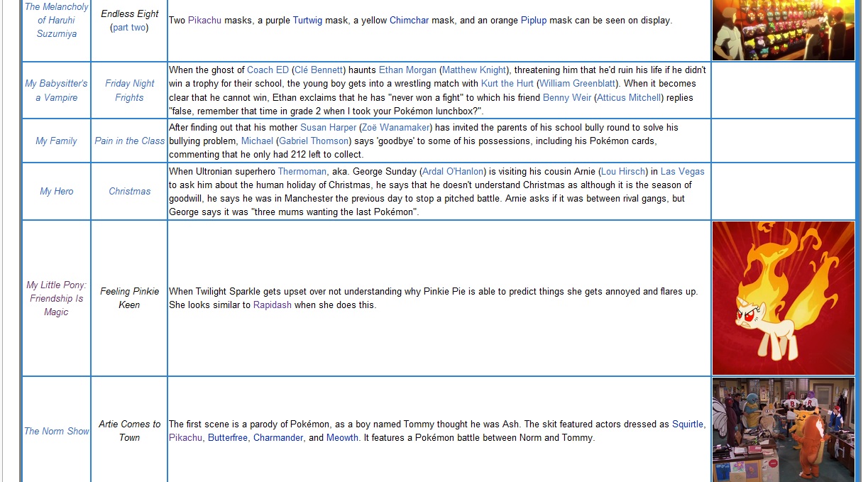Open the Michael character link

click(x=257, y=141)
